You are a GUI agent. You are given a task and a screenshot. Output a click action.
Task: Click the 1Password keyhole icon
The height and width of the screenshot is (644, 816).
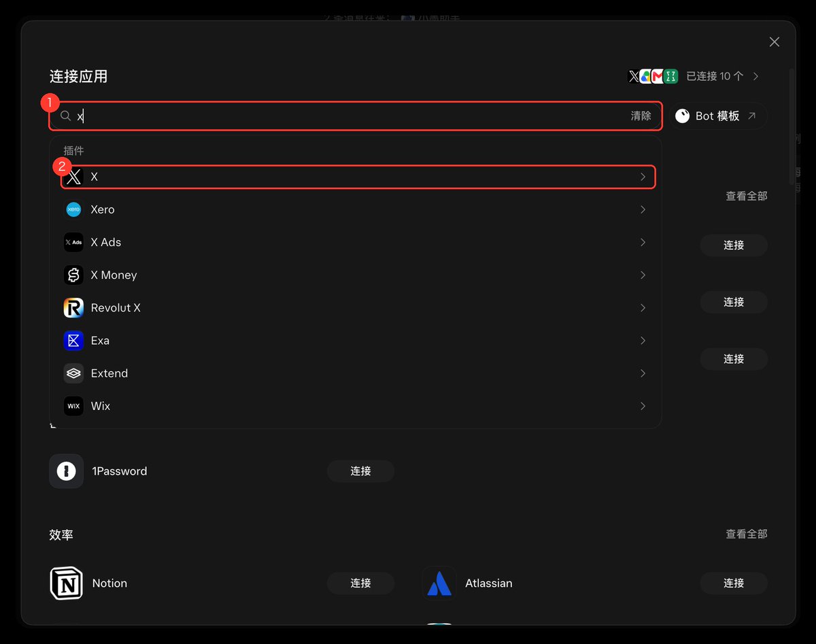pos(67,471)
